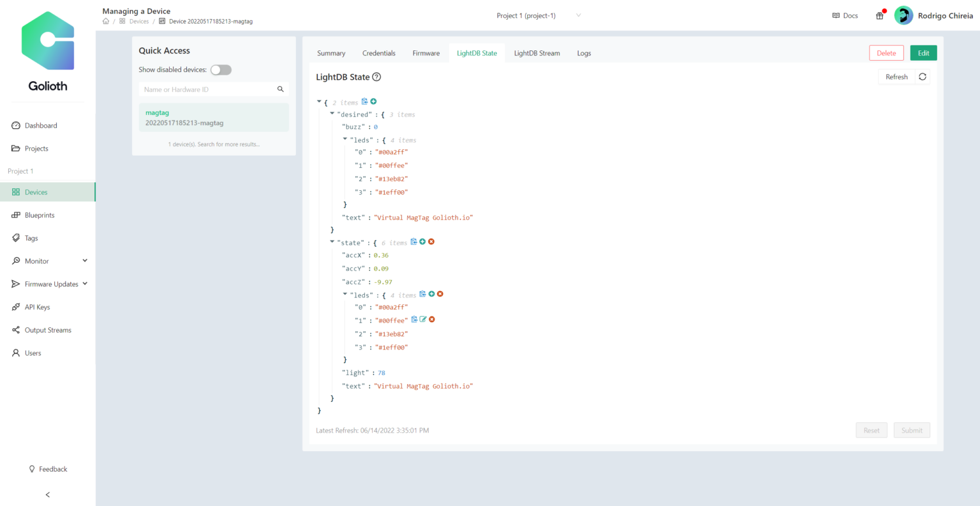980x506 pixels.
Task: Click the circular refresh arrows beside Refresh
Action: pos(922,76)
